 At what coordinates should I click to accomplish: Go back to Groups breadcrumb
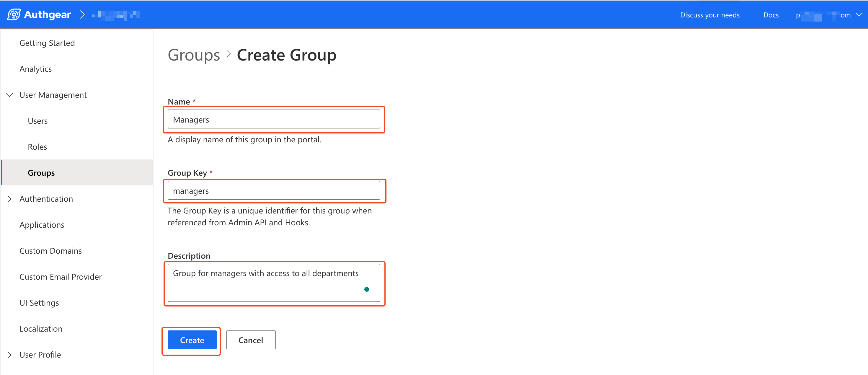pyautogui.click(x=193, y=55)
